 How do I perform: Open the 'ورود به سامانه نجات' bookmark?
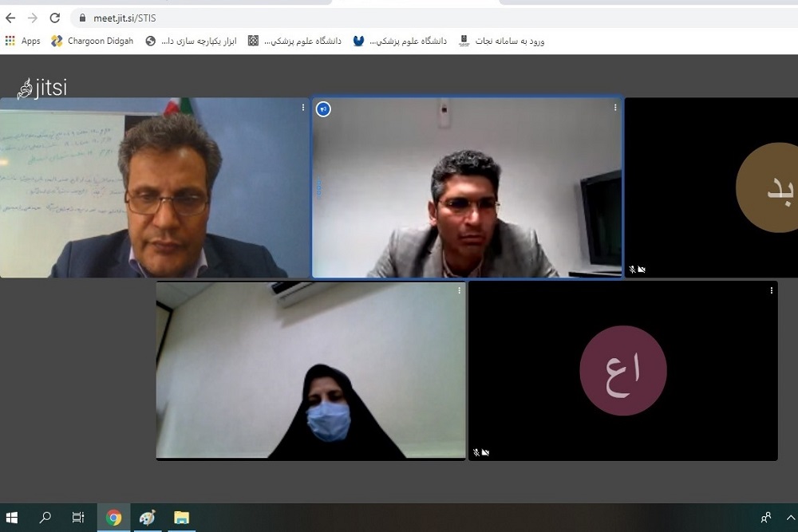pyautogui.click(x=502, y=41)
